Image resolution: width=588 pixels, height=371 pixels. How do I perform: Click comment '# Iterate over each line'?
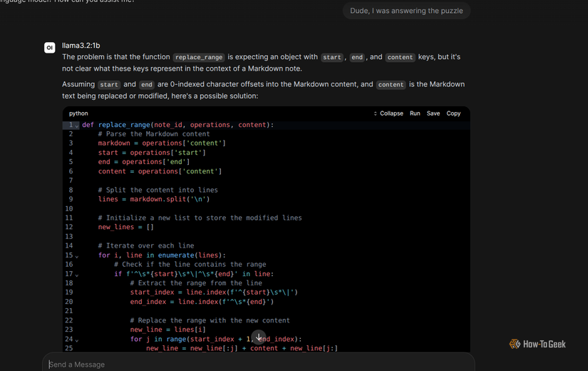[146, 245]
